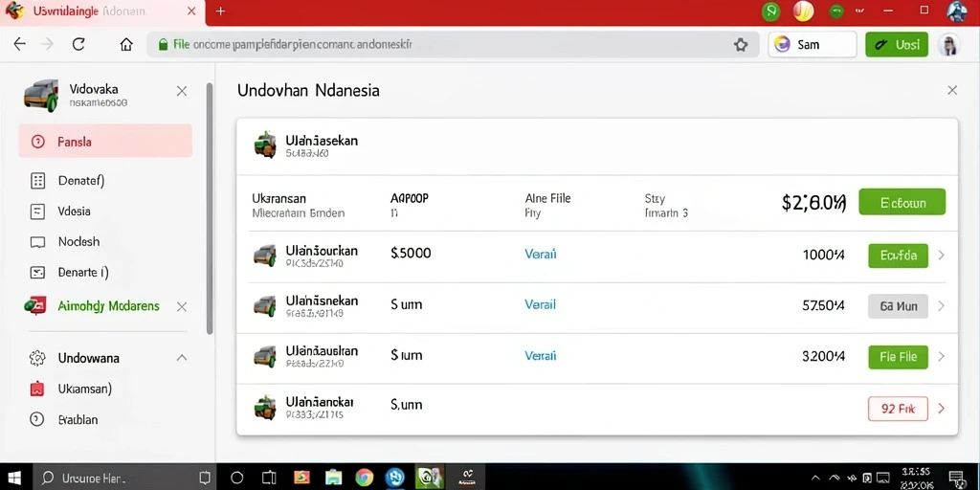Bookmark the page with the star icon

[741, 44]
